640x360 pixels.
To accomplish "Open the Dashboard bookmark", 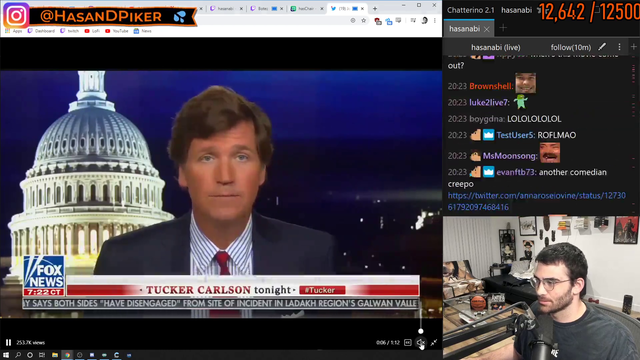I will point(41,31).
